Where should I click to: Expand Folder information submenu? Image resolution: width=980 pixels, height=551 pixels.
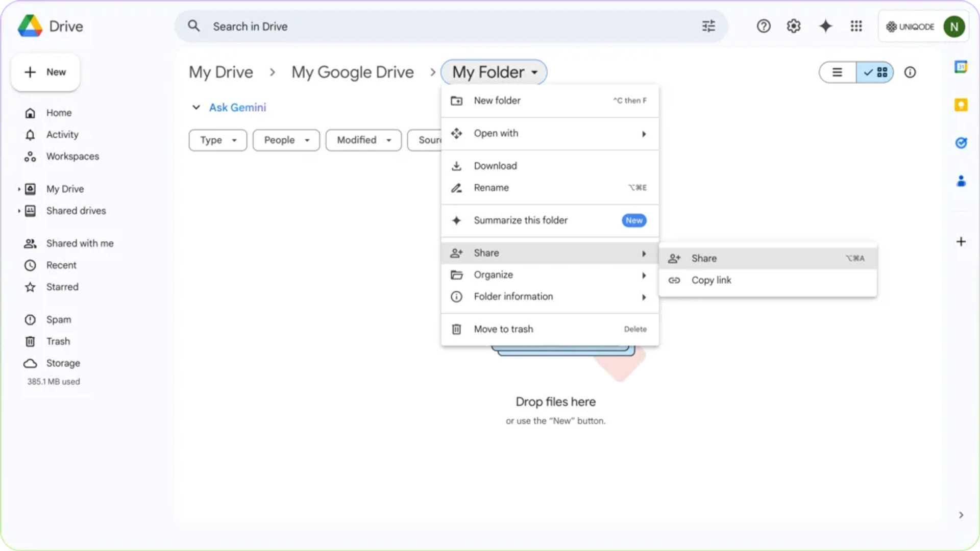click(x=550, y=296)
